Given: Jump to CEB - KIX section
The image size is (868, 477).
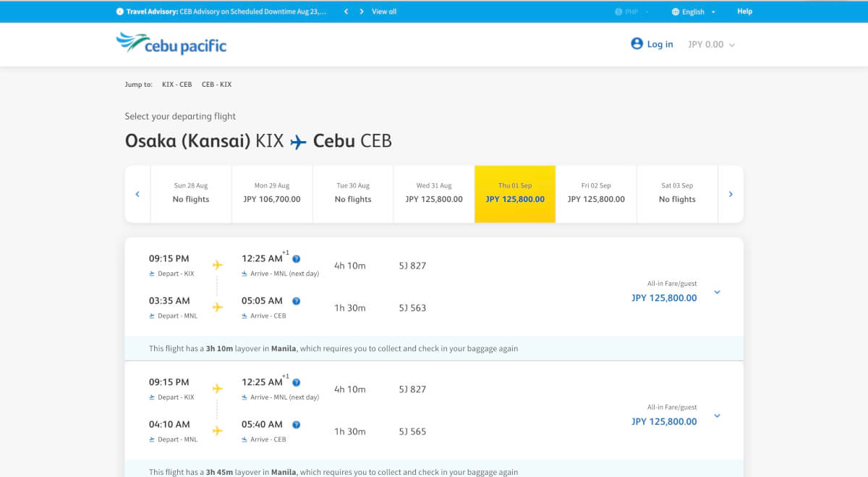Looking at the screenshot, I should click(x=216, y=85).
